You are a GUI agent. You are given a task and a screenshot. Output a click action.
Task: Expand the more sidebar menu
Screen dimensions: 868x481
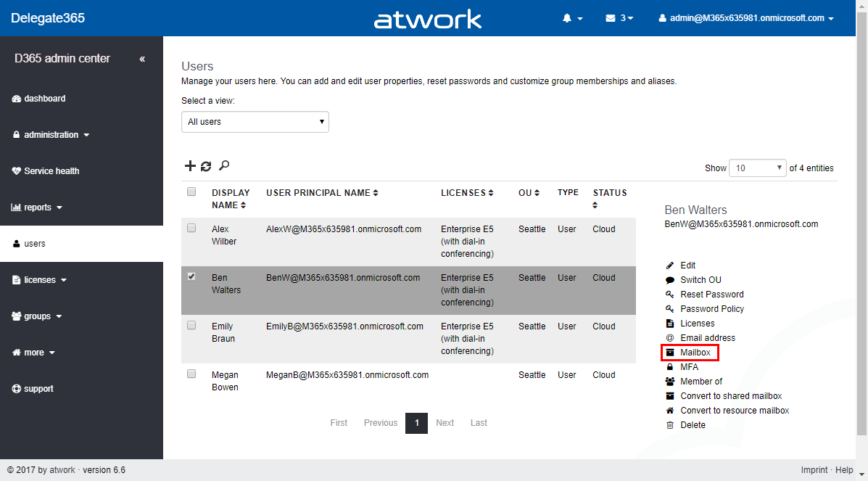pos(33,353)
